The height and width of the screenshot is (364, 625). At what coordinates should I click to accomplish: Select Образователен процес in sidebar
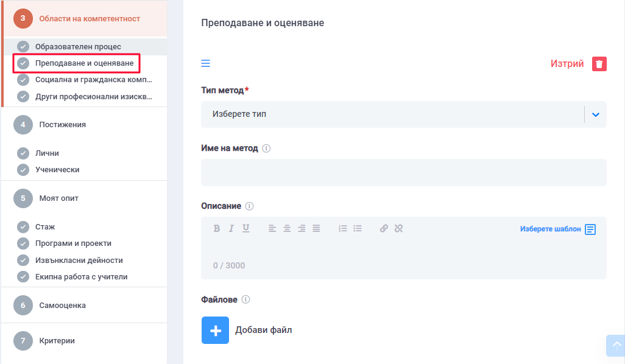[78, 46]
